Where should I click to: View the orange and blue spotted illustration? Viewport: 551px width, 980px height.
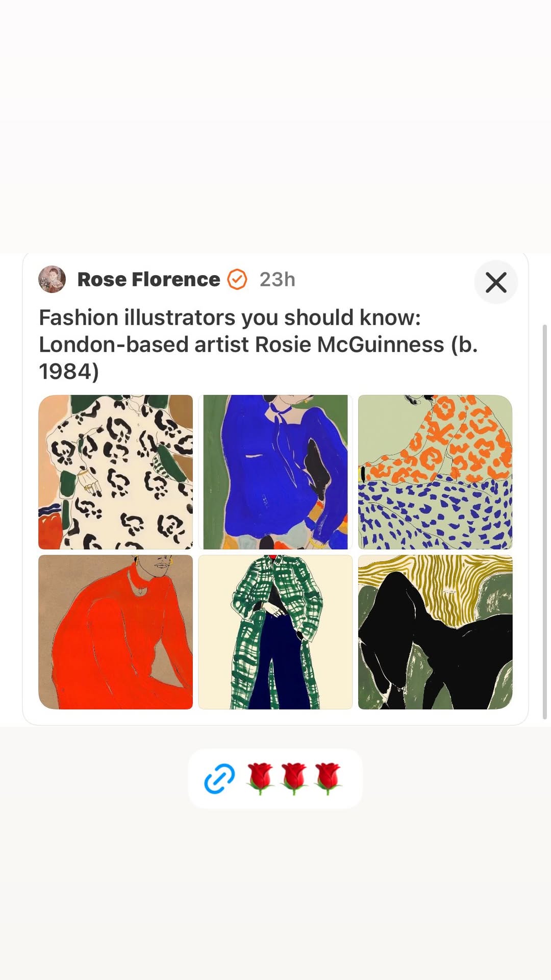(x=435, y=472)
